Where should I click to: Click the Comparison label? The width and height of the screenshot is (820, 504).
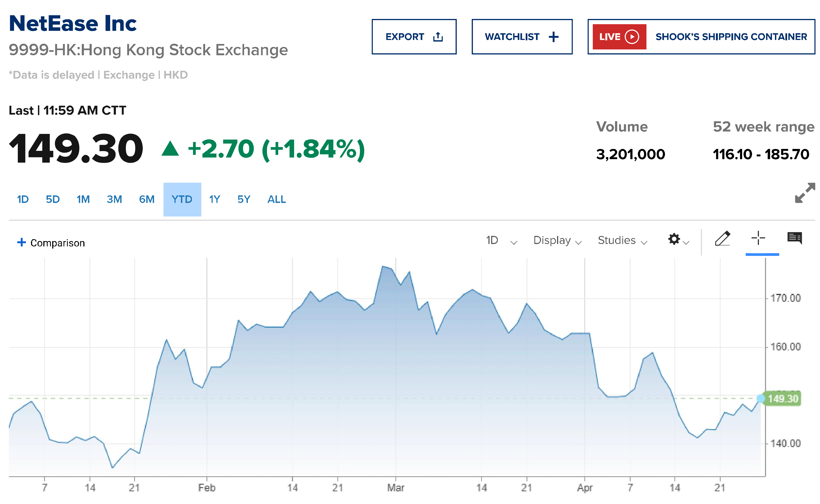58,243
